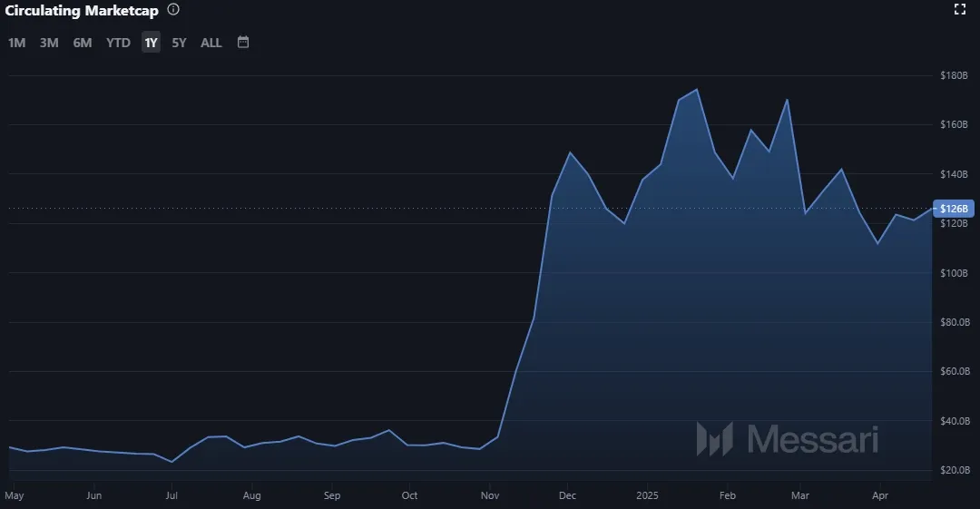Click the $120B axis label
980x509 pixels.
(955, 223)
